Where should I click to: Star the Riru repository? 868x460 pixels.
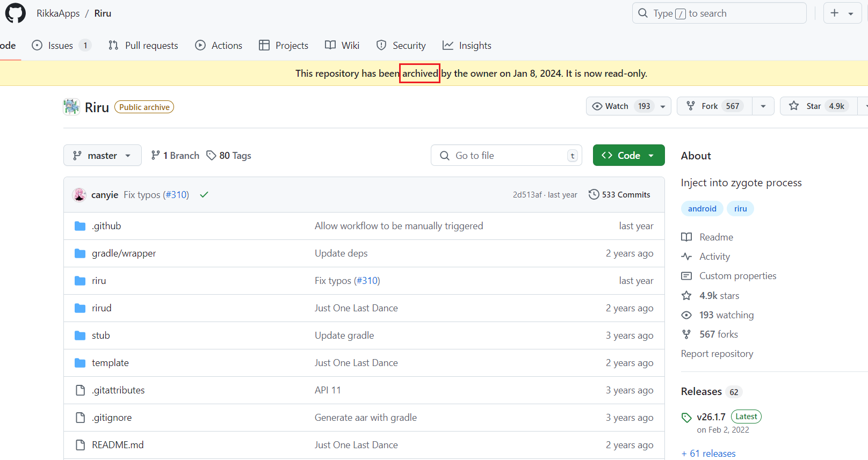(819, 106)
